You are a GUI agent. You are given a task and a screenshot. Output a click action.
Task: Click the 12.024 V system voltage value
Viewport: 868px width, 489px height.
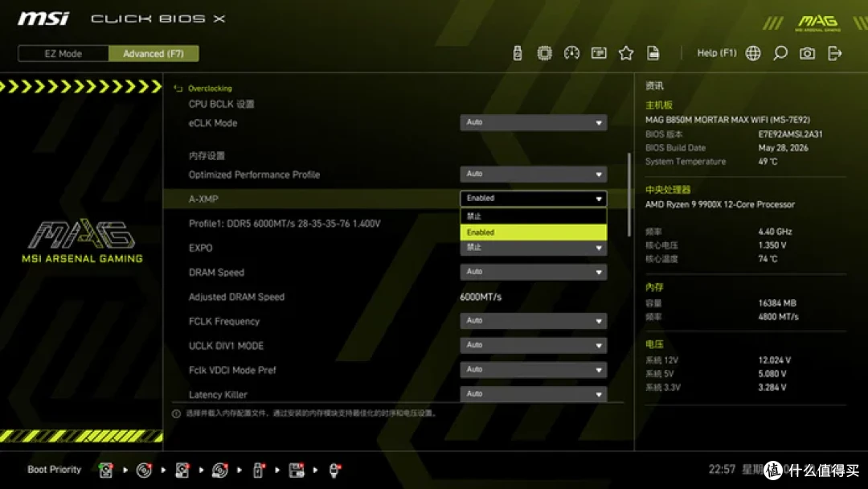(775, 360)
